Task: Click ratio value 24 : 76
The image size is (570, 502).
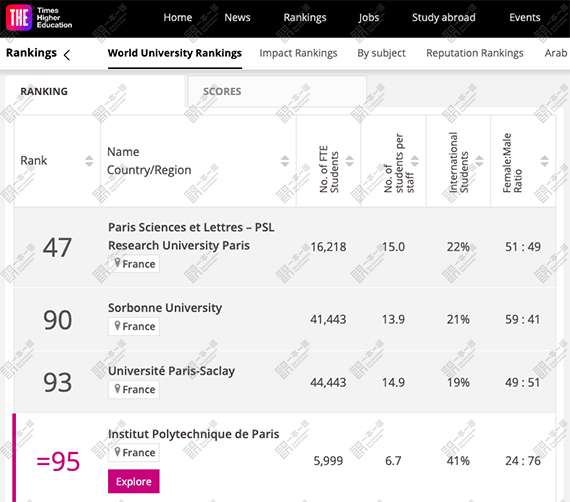Action: tap(523, 461)
